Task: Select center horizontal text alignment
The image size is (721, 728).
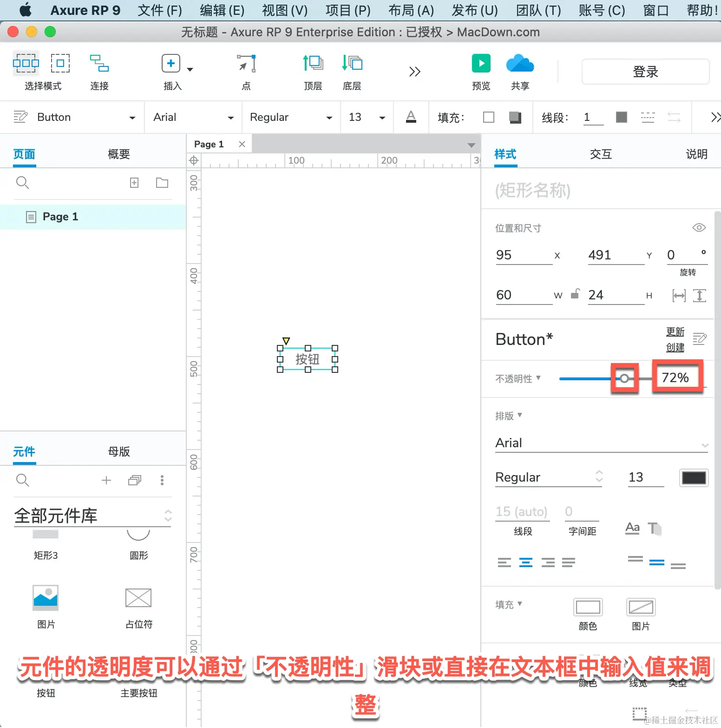Action: point(526,563)
